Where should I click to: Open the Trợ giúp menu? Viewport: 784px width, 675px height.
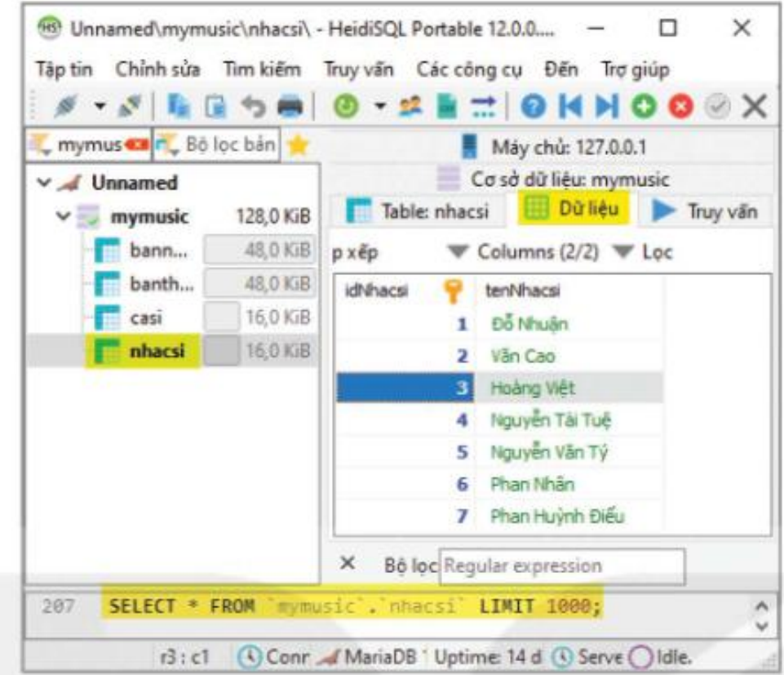pyautogui.click(x=635, y=69)
